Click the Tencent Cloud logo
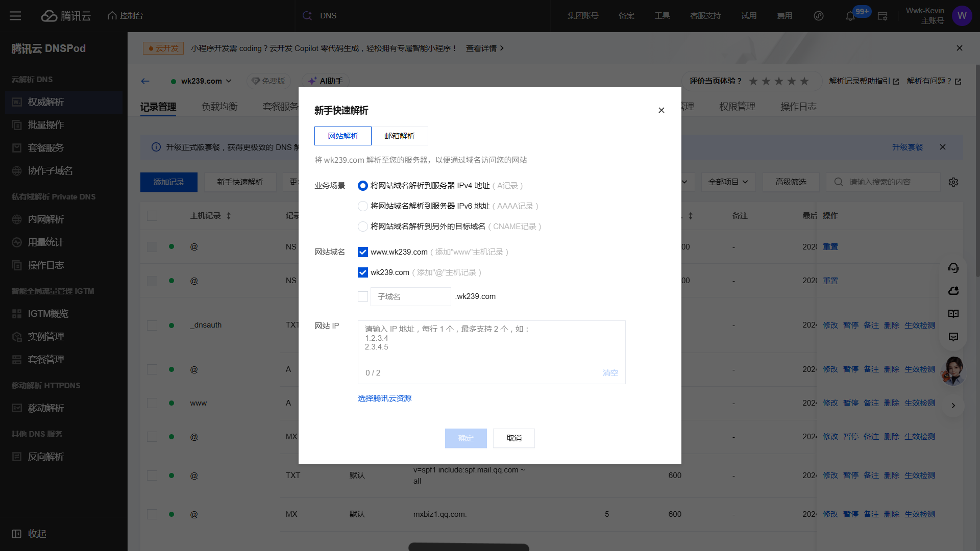Image resolution: width=980 pixels, height=551 pixels. click(x=66, y=16)
